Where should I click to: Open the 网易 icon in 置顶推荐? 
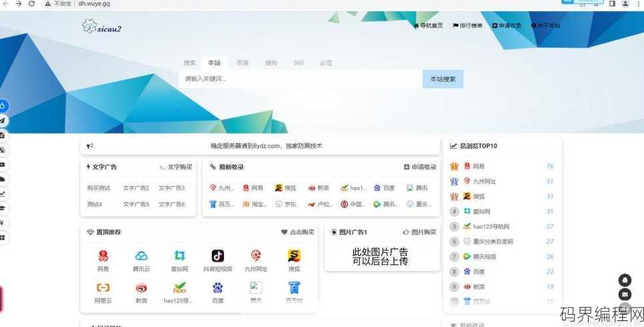103,256
